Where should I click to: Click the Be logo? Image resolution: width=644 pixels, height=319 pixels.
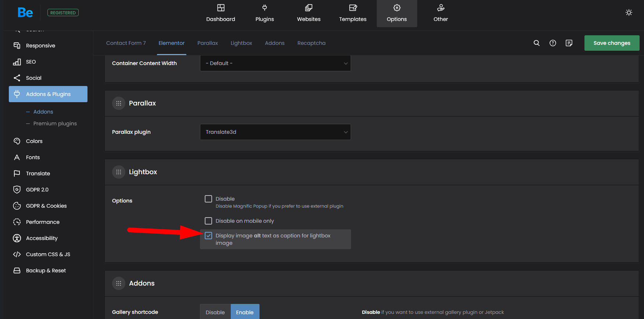25,12
